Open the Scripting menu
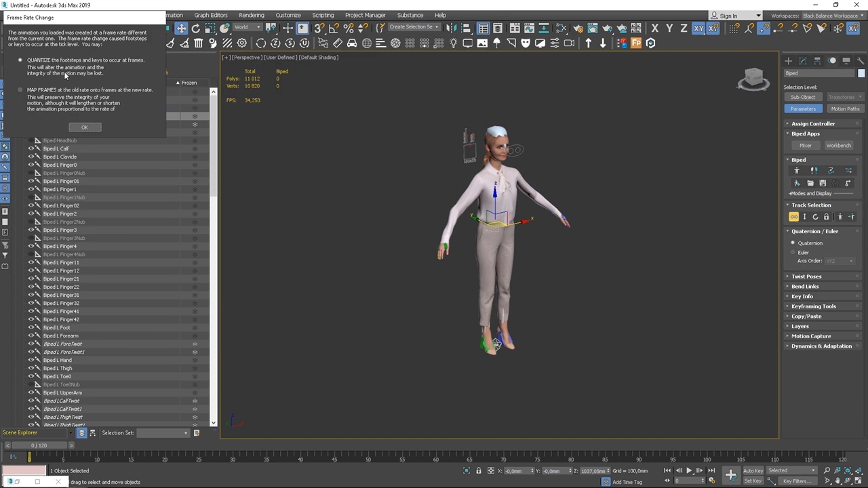This screenshot has width=868, height=488. [323, 15]
